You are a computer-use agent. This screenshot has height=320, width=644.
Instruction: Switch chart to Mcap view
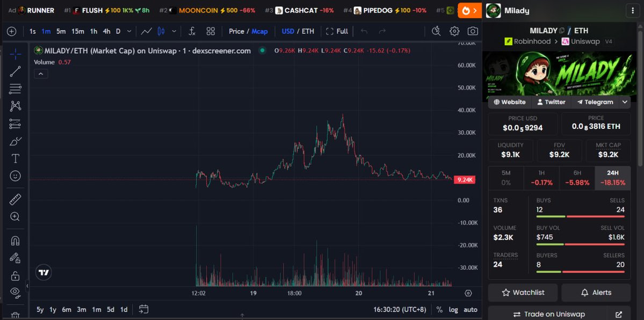(259, 31)
